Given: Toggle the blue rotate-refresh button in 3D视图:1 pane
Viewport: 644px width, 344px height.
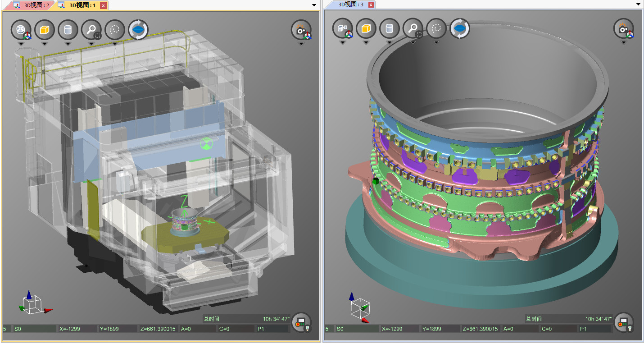Looking at the screenshot, I should pos(138,30).
